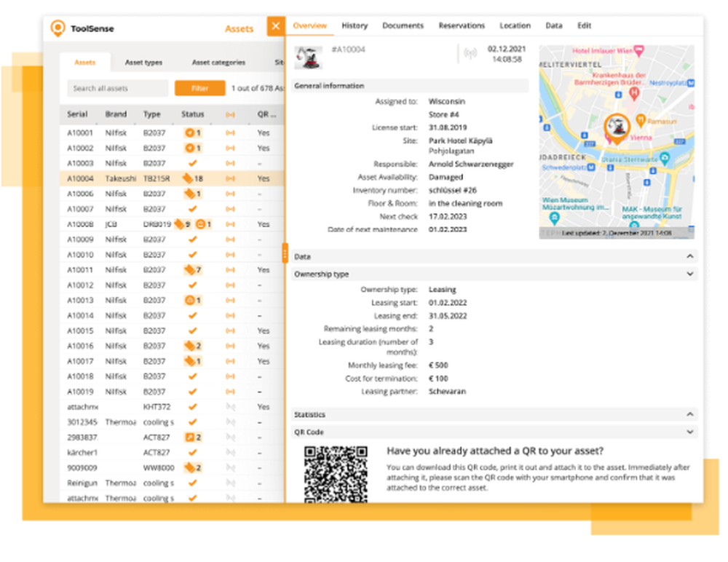Switch to the History tab
Image resolution: width=728 pixels, height=562 pixels.
[355, 25]
